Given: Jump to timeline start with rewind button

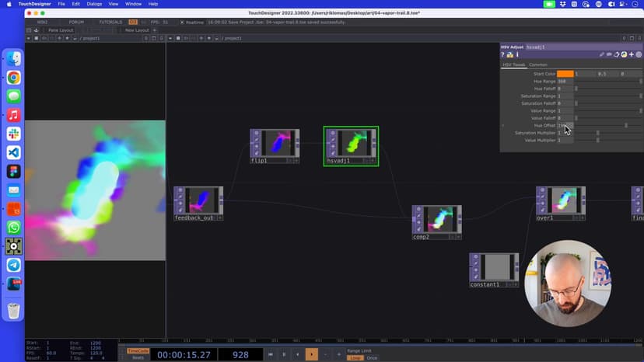Looking at the screenshot, I should (271, 354).
